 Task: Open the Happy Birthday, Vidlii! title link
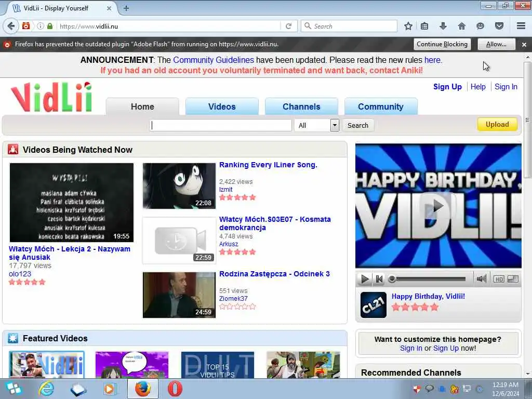click(428, 296)
